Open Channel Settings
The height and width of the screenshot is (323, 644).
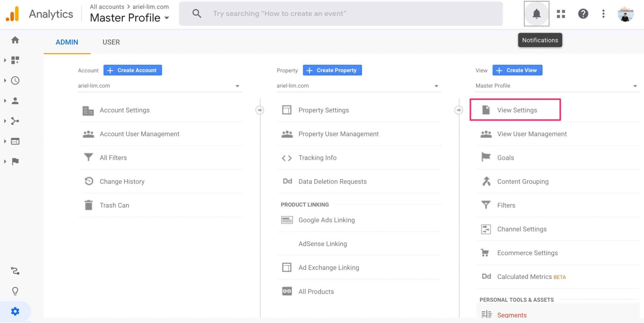click(x=558, y=229)
